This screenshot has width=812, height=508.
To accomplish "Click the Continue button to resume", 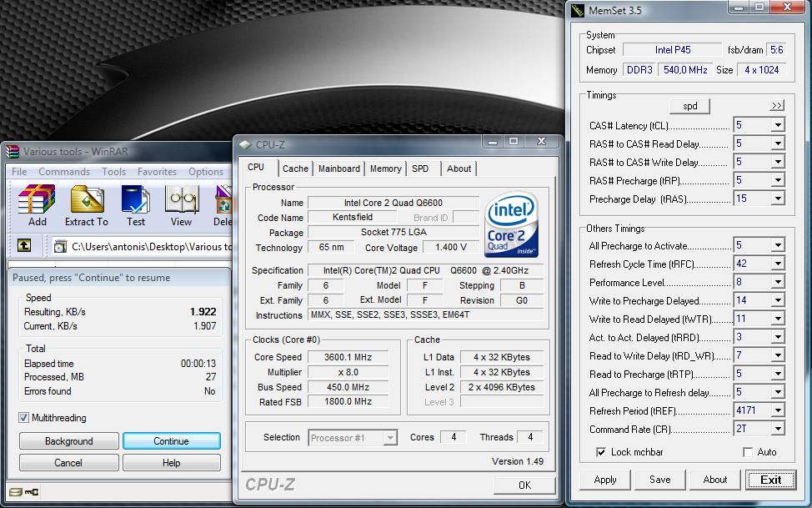I will [x=172, y=441].
